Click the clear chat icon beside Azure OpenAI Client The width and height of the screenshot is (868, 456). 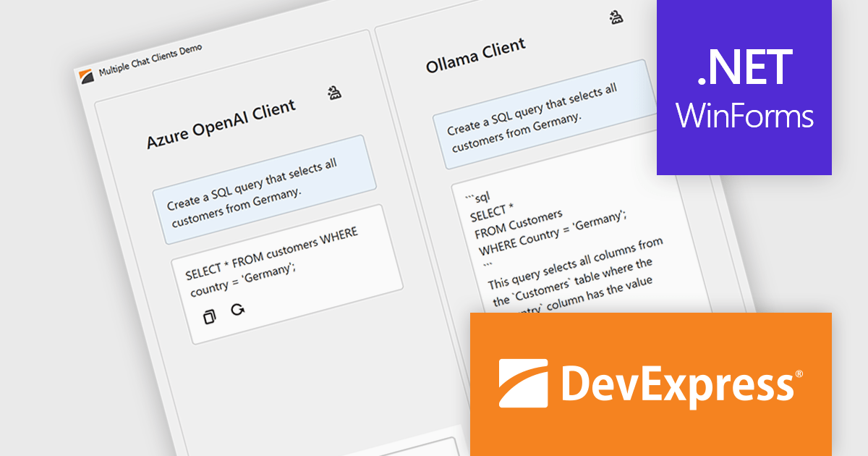(335, 93)
